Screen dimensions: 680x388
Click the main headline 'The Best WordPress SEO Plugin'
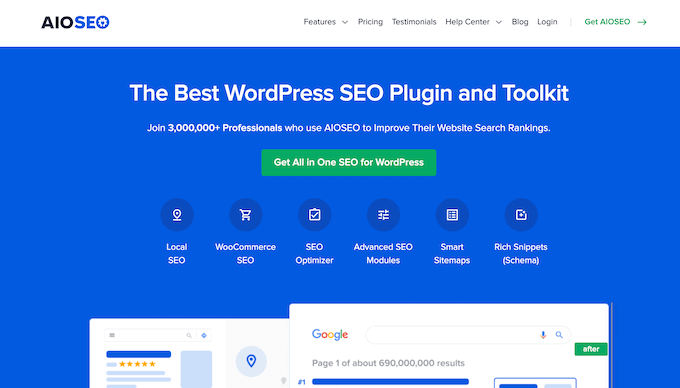[349, 93]
